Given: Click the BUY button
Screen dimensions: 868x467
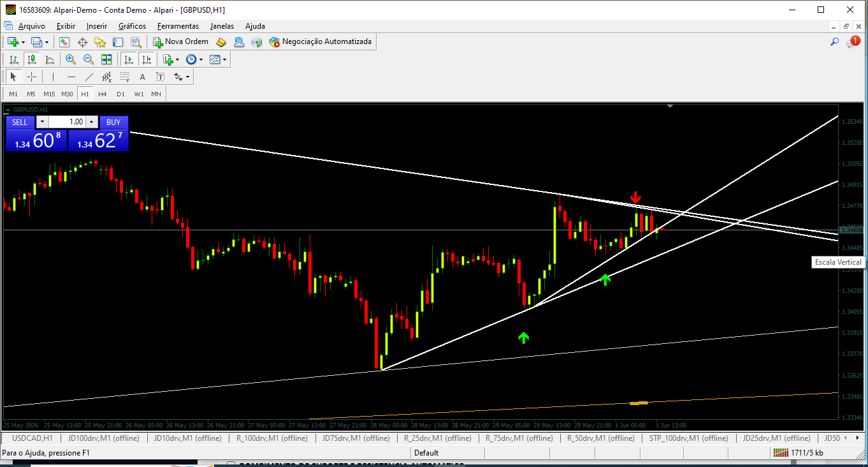Looking at the screenshot, I should pos(113,122).
